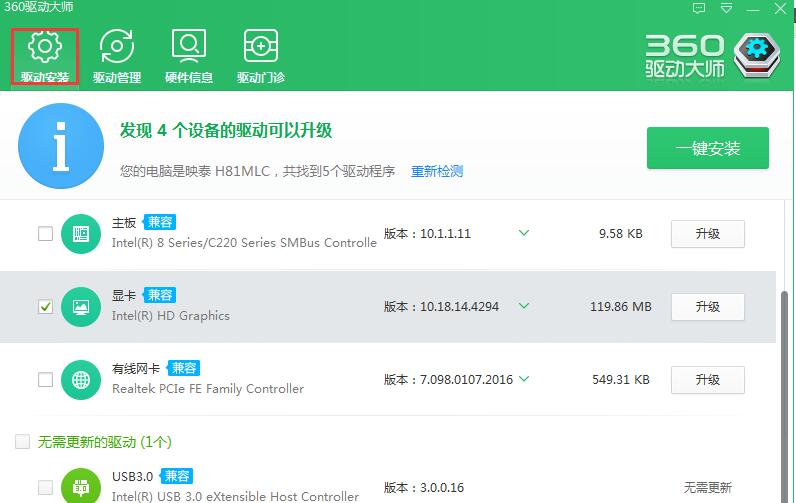The image size is (796, 503).
Task: Click the 9.58 KB size value
Action: [620, 233]
